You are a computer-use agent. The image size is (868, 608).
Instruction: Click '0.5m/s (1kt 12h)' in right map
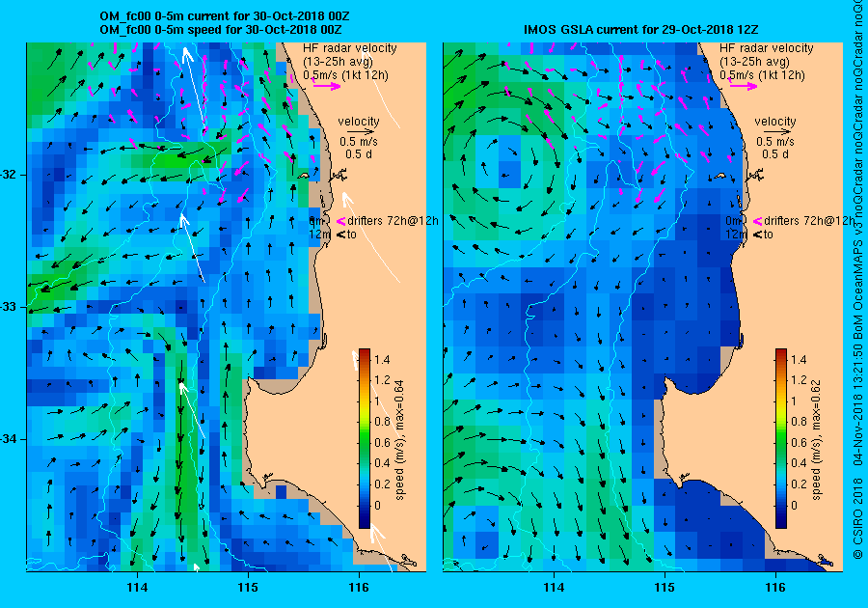tap(762, 74)
